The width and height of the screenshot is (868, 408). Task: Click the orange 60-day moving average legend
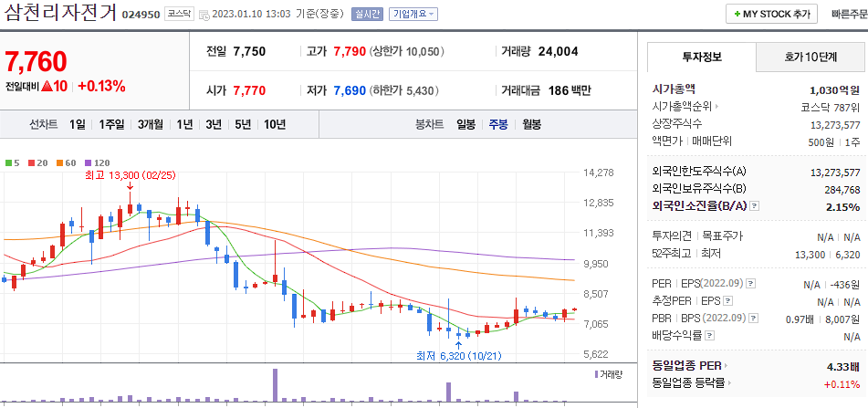pyautogui.click(x=66, y=162)
